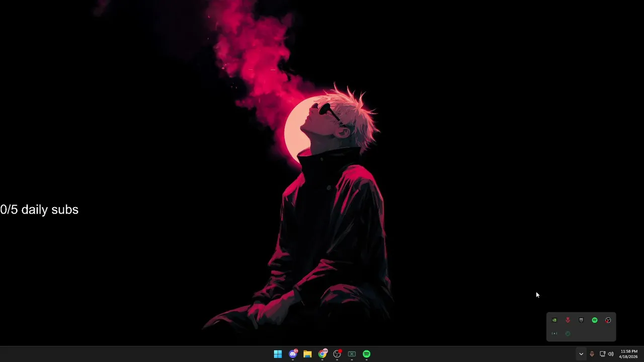
Task: Open the clock showing 11:58 PM
Action: (x=629, y=354)
